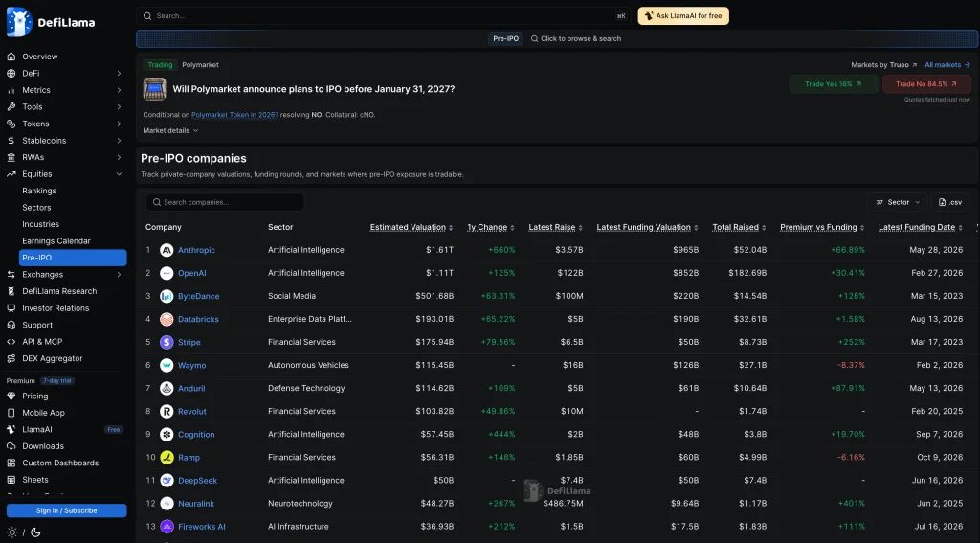Viewport: 980px width, 543px height.
Task: Click the Tools wrench icon
Action: (x=11, y=107)
